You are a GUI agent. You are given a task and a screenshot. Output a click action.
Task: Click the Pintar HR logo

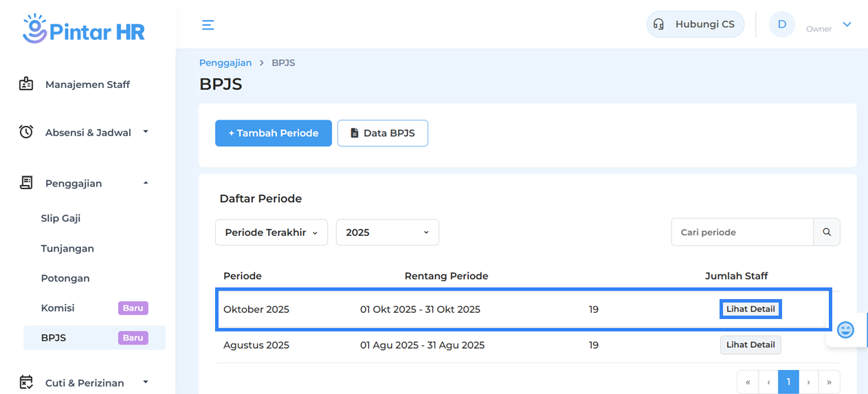pyautogui.click(x=83, y=28)
